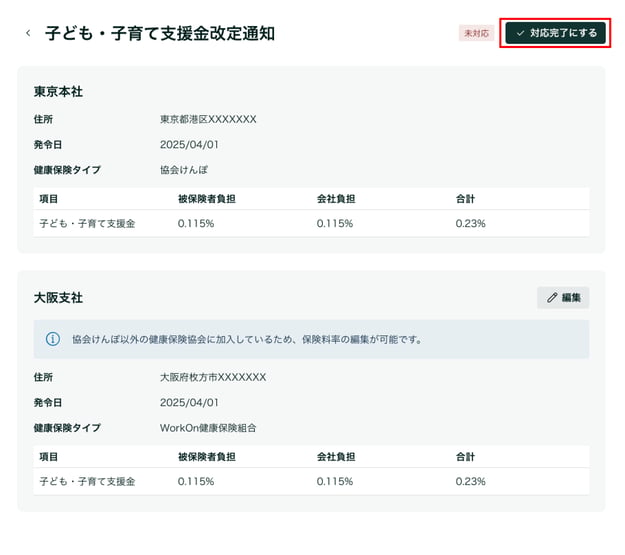This screenshot has width=625, height=555.
Task: Click the back chevron arrow
Action: pyautogui.click(x=28, y=33)
